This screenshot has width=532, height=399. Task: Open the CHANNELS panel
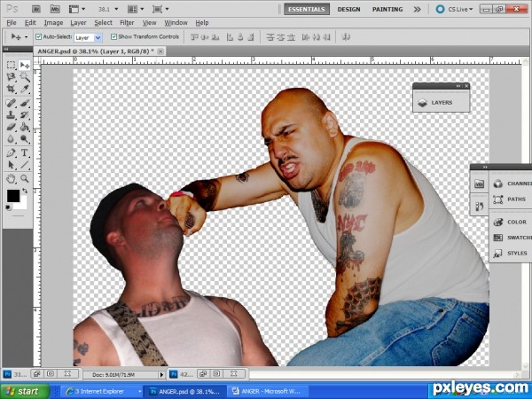pos(512,184)
